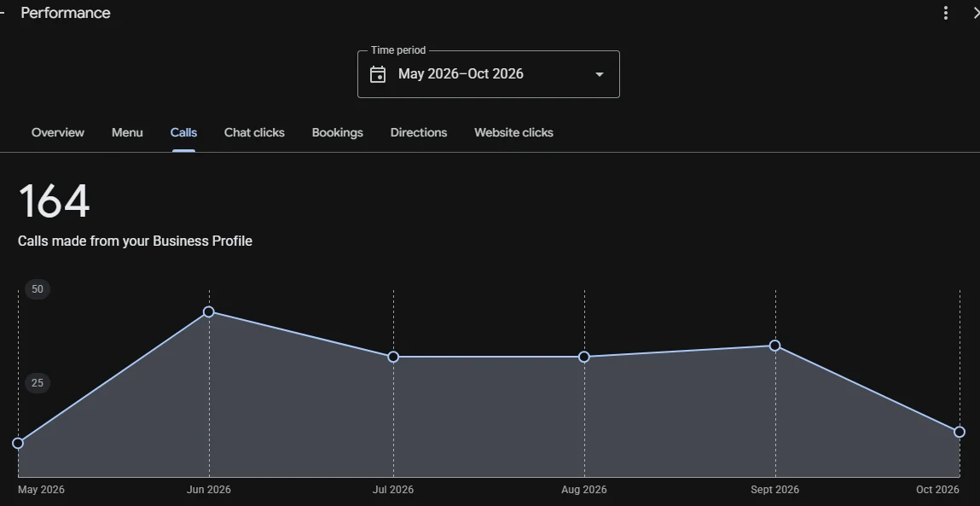Open the May 2026–Oct 2026 period selector
The image size is (980, 506).
click(x=488, y=73)
